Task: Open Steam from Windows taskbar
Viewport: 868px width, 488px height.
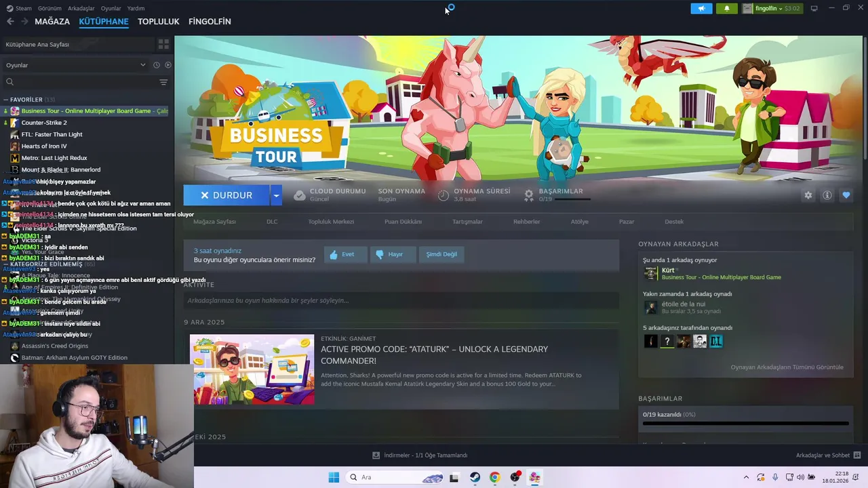Action: click(x=475, y=477)
